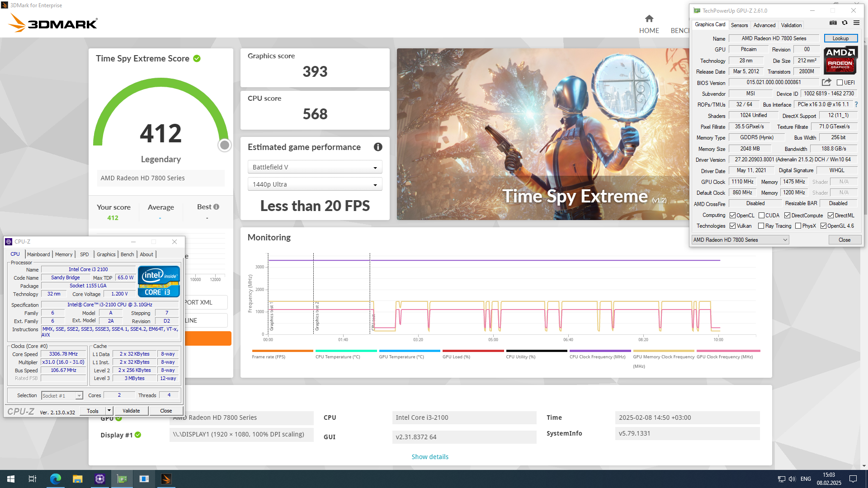This screenshot has width=868, height=488.
Task: Expand the CPU-Z Tools dropdown arrow
Action: (x=109, y=411)
